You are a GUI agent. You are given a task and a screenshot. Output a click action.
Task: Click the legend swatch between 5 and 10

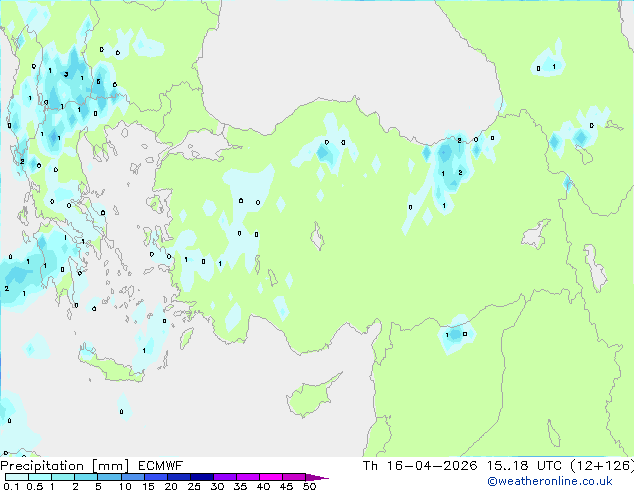109,477
